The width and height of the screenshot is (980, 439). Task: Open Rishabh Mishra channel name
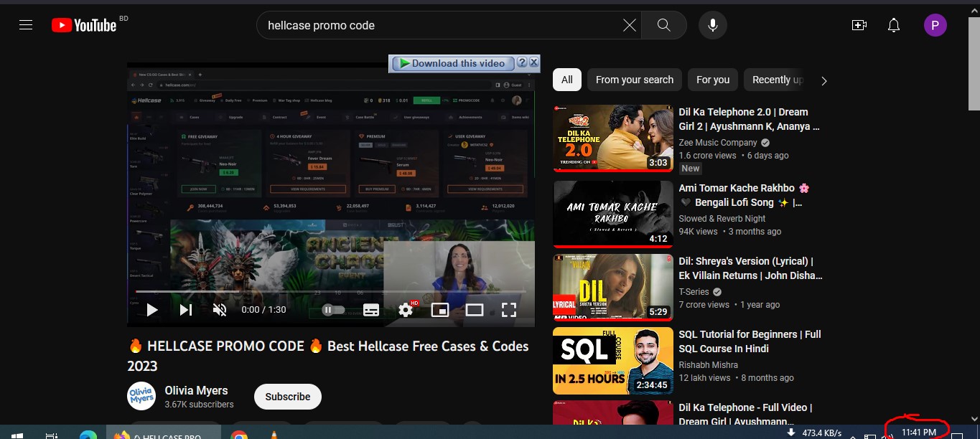(x=709, y=365)
